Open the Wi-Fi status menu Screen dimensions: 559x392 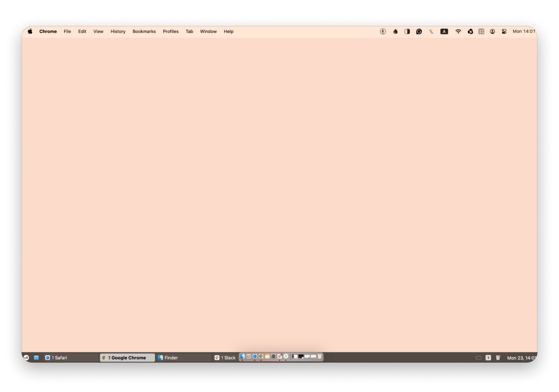(458, 32)
